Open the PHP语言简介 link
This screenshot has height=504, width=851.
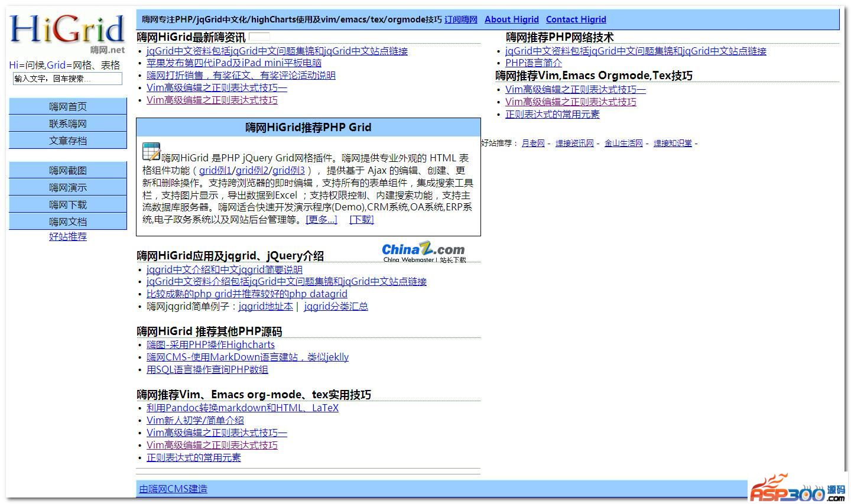pyautogui.click(x=534, y=63)
